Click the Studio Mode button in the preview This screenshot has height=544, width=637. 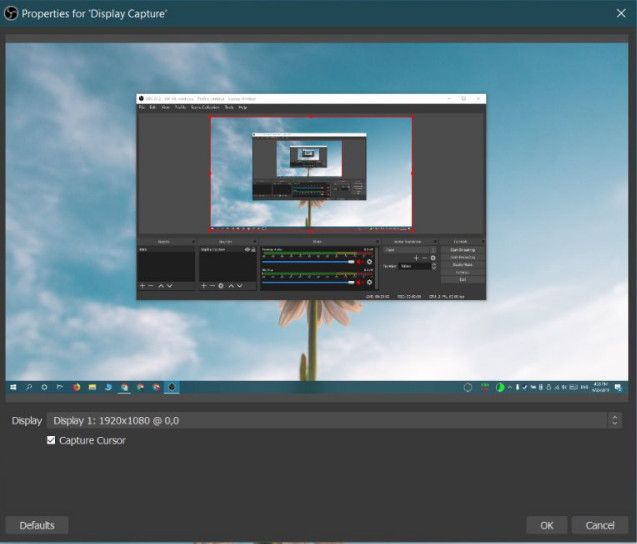click(463, 264)
